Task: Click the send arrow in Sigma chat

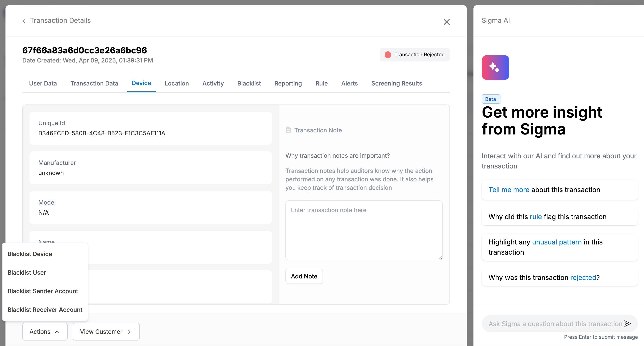Action: 627,323
